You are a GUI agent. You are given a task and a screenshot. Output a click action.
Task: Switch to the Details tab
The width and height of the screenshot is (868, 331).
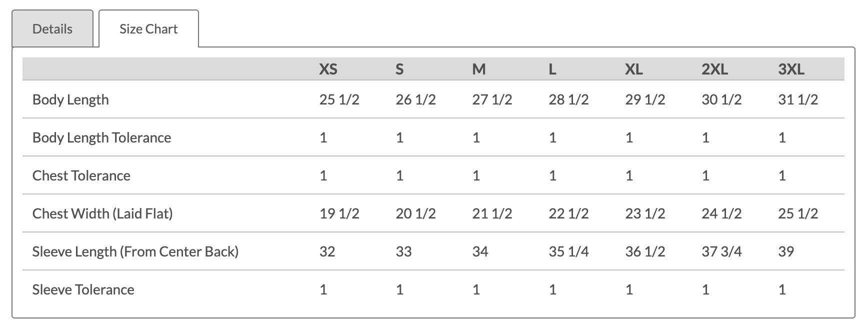tap(52, 29)
